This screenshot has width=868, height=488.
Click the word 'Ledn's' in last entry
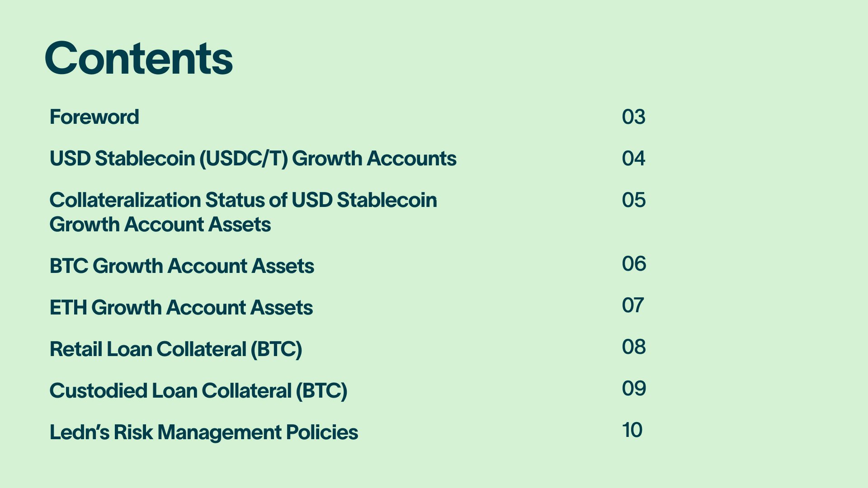(80, 432)
